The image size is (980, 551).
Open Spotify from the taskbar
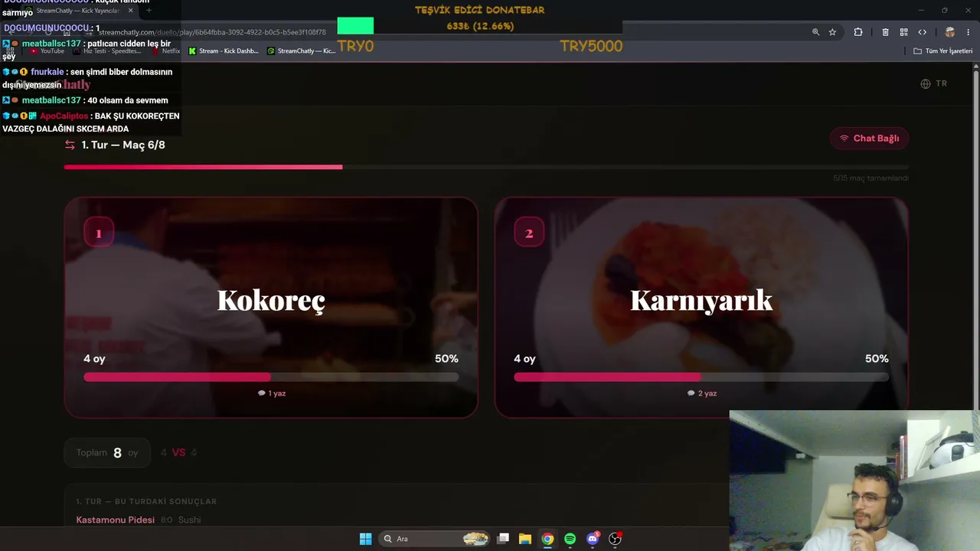570,539
